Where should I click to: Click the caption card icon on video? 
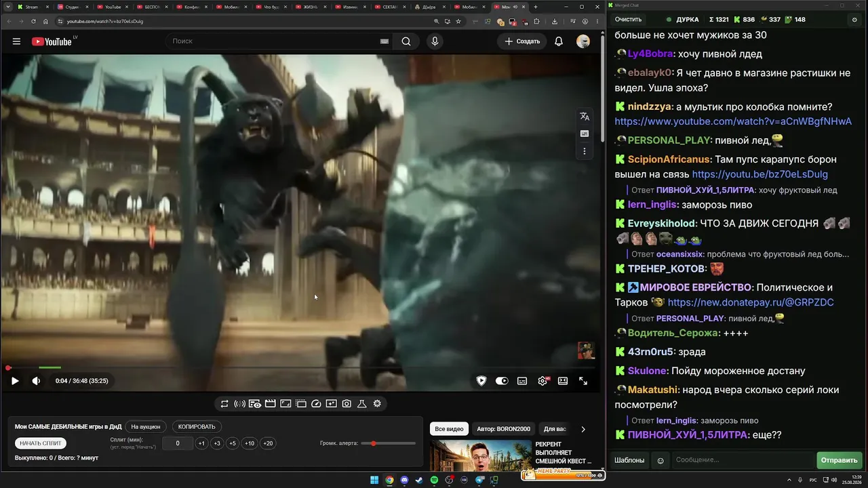585,134
